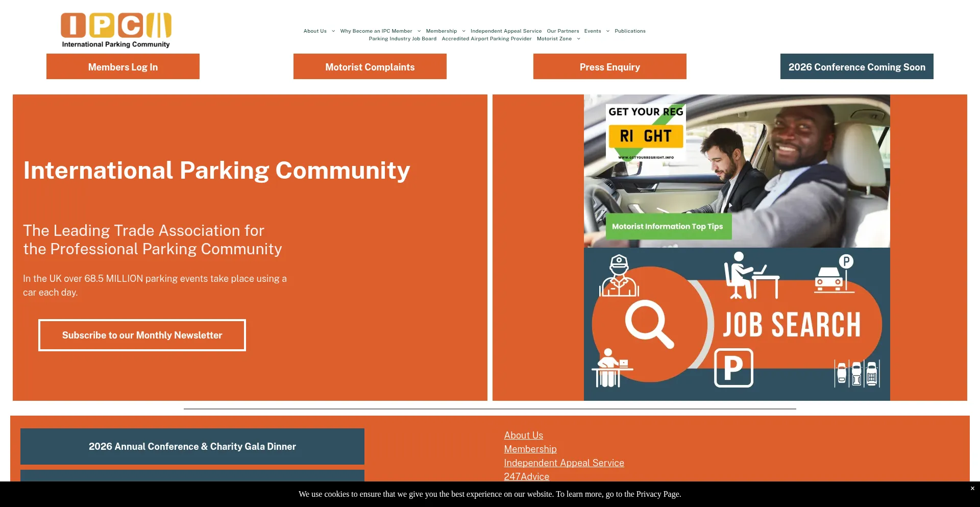980x507 pixels.
Task: Expand the Events dropdown chevron
Action: coord(607,31)
